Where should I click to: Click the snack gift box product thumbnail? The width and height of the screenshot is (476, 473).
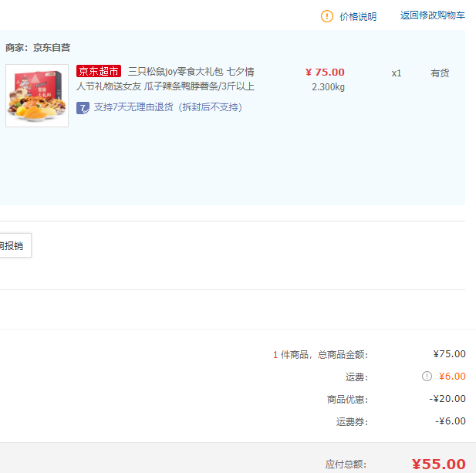[x=37, y=96]
